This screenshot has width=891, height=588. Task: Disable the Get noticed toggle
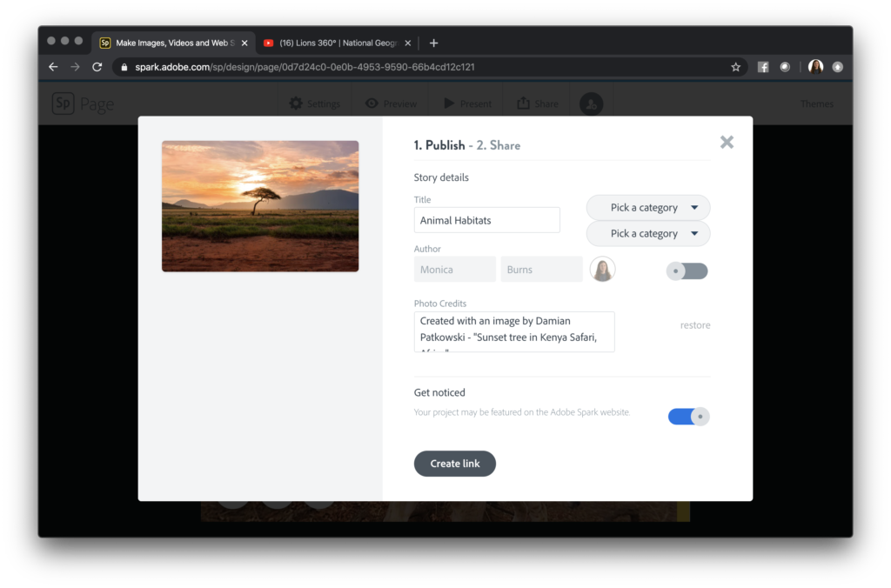click(x=688, y=416)
